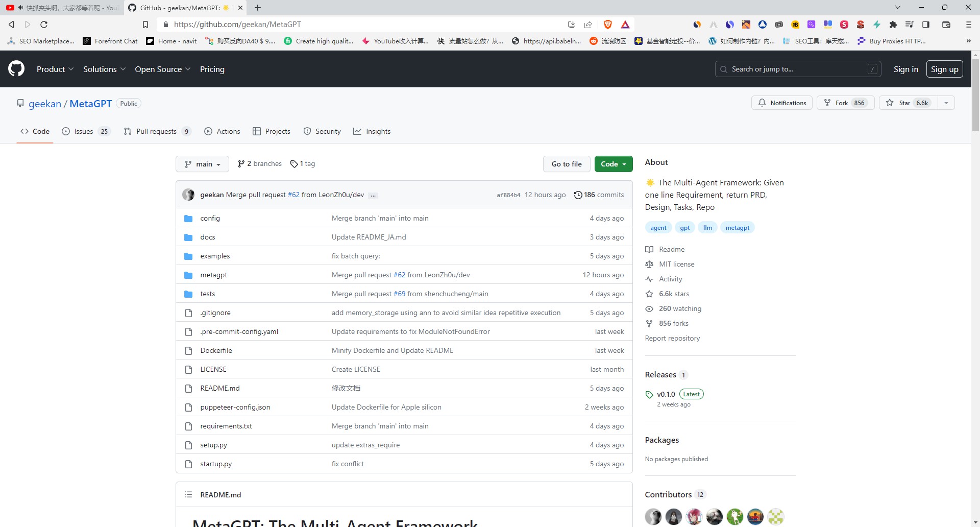Click the Brave Shields lion icon

[607, 24]
